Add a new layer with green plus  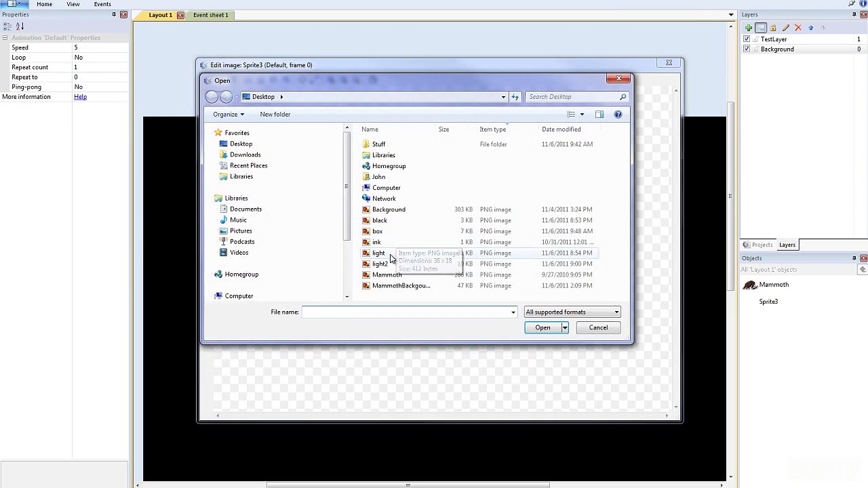coord(748,28)
